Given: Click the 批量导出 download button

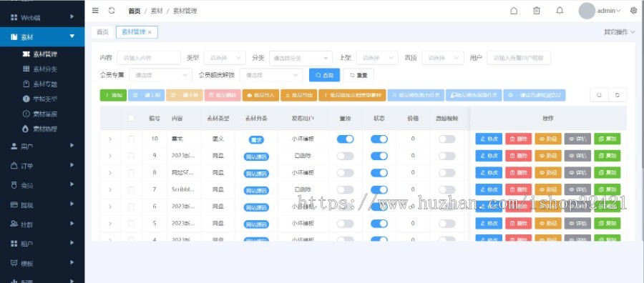Looking at the screenshot, I should coord(298,95).
